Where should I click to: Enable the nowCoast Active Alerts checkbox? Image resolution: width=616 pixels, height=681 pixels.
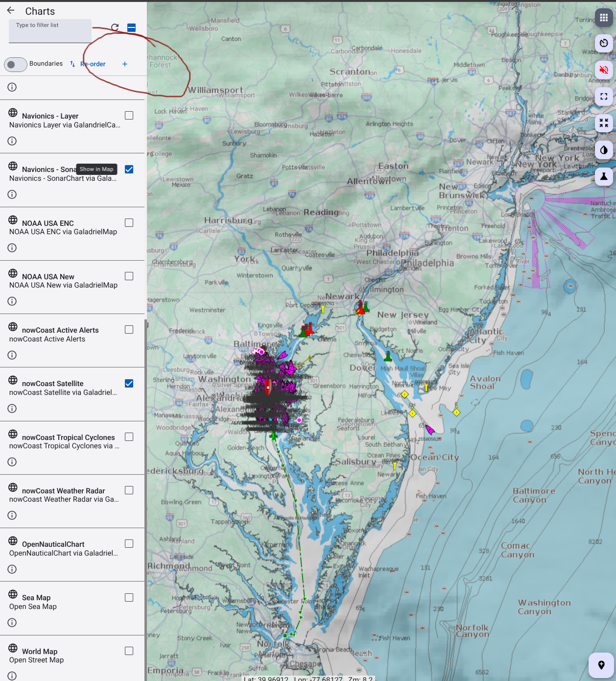pyautogui.click(x=129, y=330)
